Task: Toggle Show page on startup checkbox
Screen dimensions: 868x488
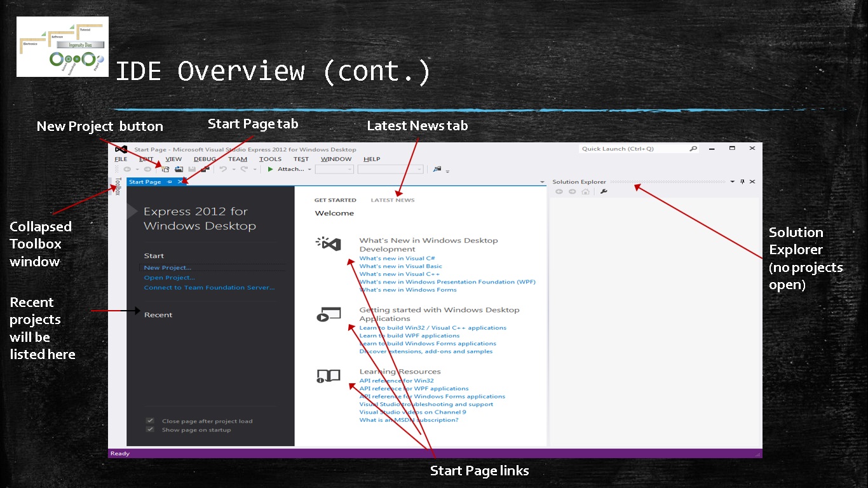Action: coord(150,430)
